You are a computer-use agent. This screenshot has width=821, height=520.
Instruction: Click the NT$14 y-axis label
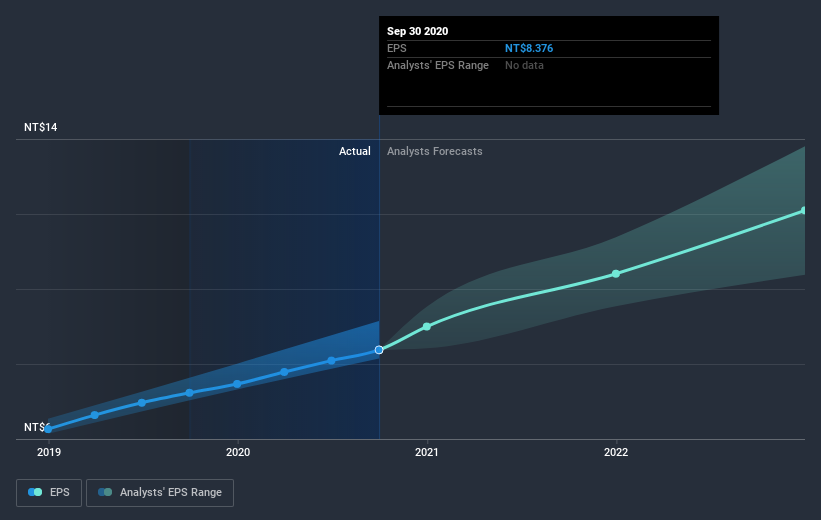(40, 127)
